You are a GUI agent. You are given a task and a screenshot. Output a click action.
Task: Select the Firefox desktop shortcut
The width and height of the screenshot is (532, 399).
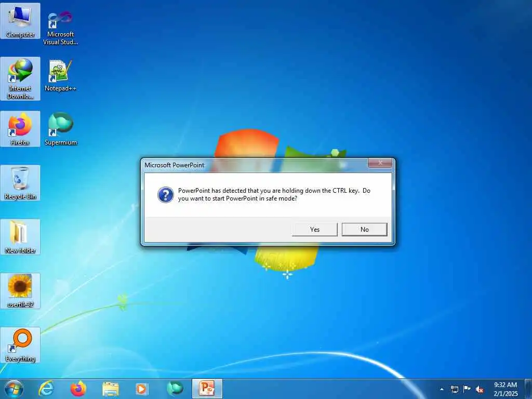coord(20,129)
